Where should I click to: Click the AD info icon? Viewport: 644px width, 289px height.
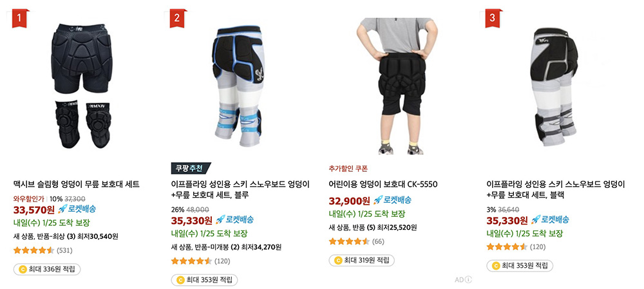(468, 279)
